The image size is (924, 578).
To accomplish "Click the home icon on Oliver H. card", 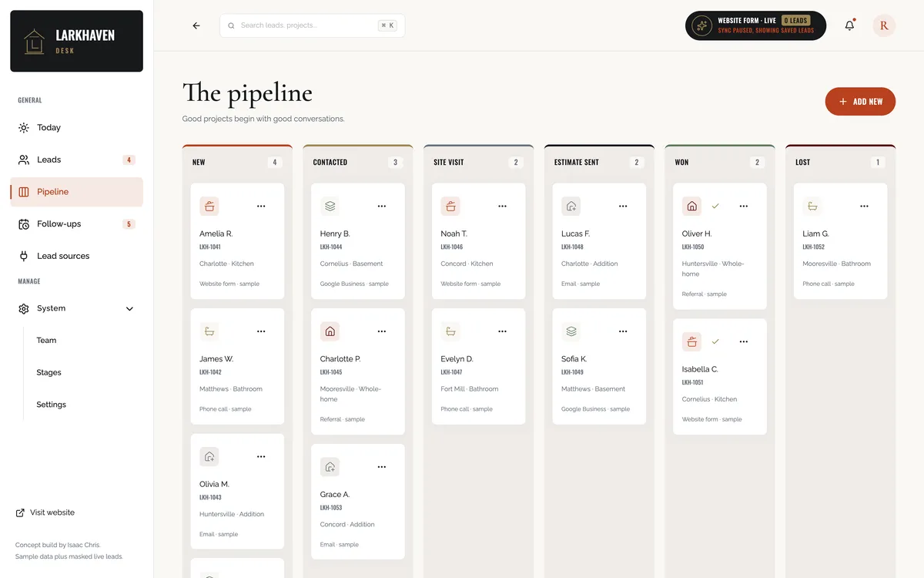I will click(x=691, y=206).
